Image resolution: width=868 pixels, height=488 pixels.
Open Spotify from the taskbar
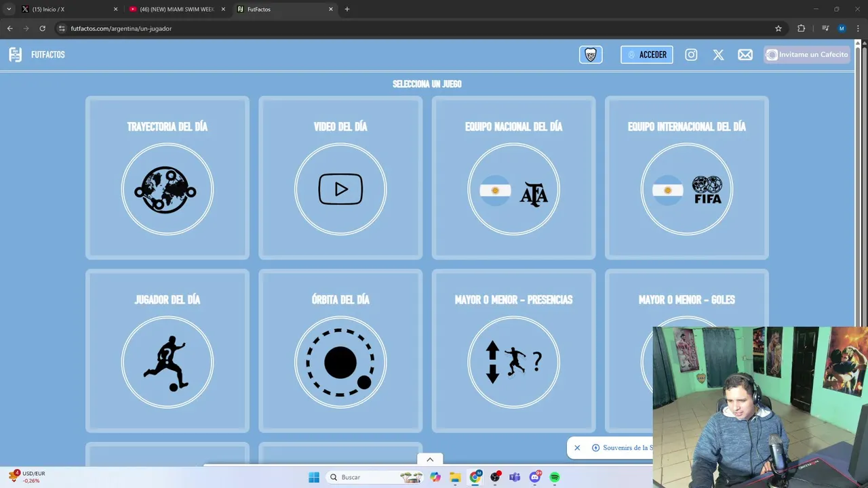pyautogui.click(x=555, y=477)
